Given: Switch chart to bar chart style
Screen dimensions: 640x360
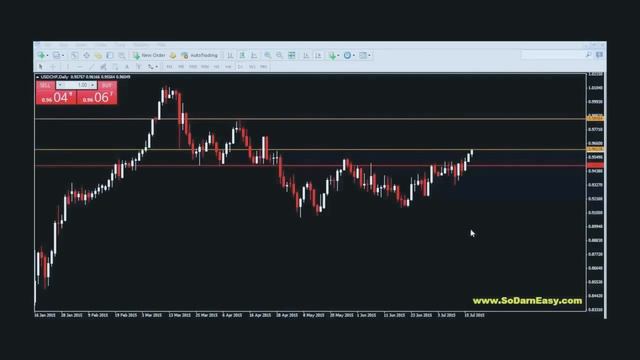Looking at the screenshot, I should click(230, 55).
